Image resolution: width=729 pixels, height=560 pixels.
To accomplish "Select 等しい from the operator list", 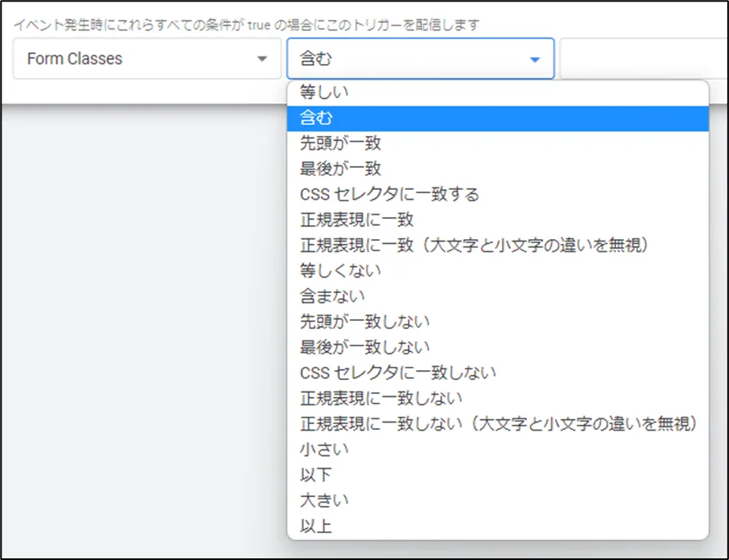I will (324, 93).
